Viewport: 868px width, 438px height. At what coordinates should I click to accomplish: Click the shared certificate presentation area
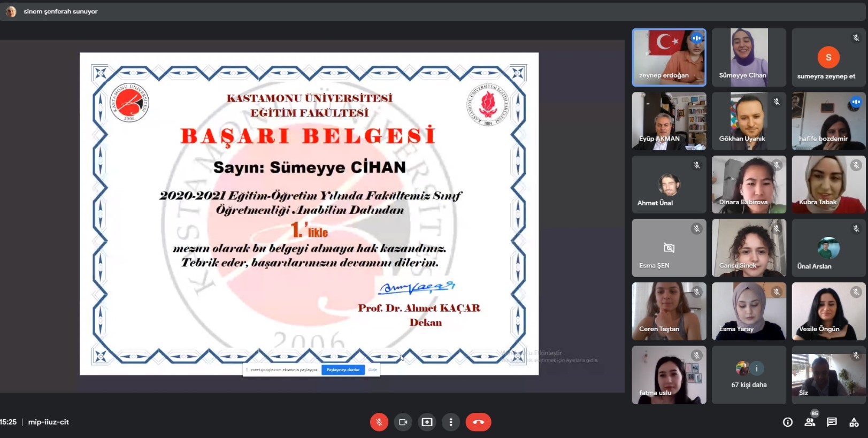point(309,213)
